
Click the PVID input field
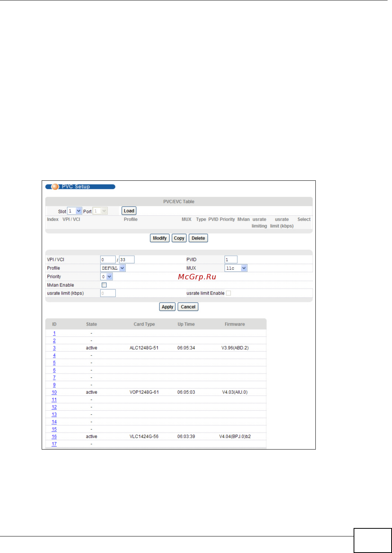point(231,259)
